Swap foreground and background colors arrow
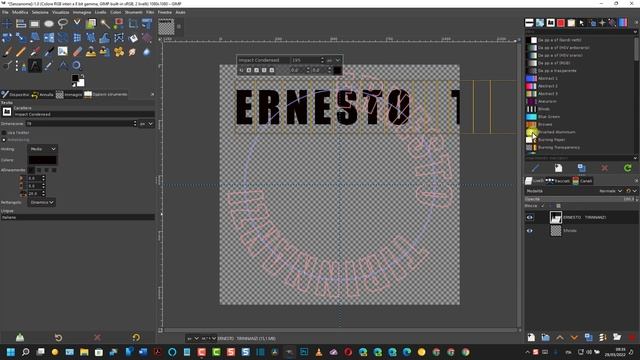640x360 pixels. tap(82, 76)
